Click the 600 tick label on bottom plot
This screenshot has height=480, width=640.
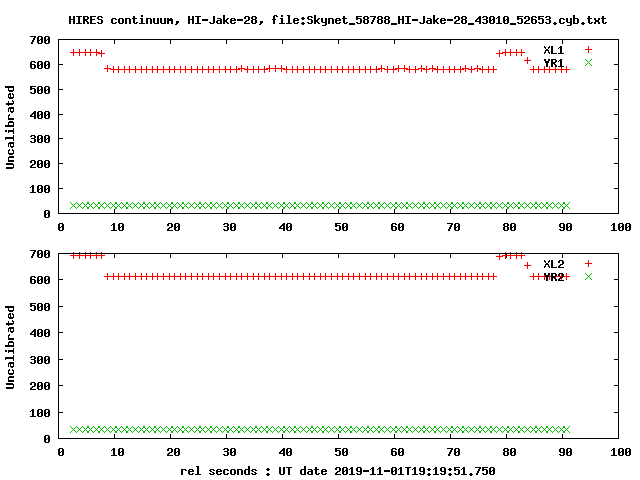click(x=40, y=280)
